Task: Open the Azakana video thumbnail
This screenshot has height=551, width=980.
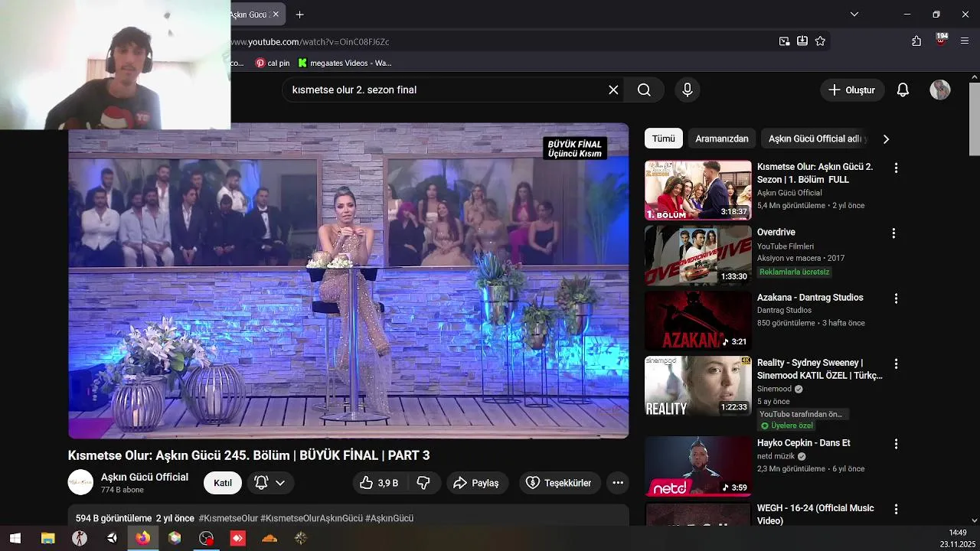Action: click(x=698, y=321)
